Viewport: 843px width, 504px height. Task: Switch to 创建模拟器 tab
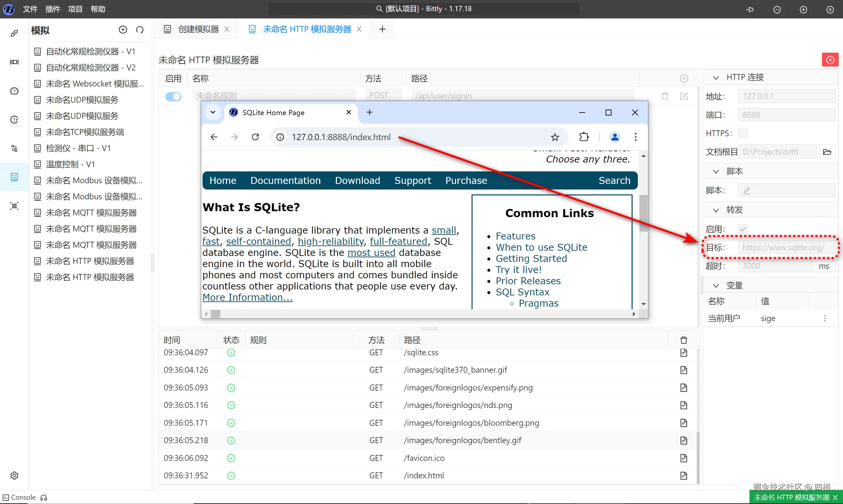(198, 29)
